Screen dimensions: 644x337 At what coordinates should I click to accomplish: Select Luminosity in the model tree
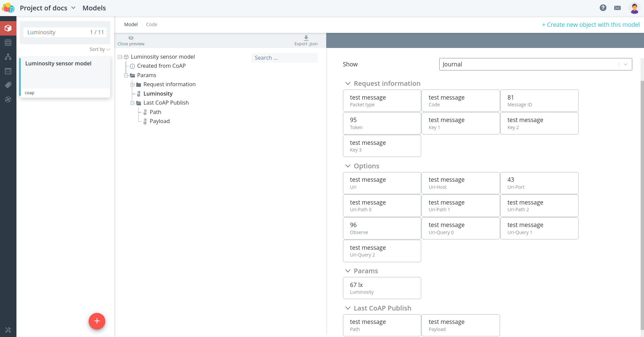tap(158, 94)
